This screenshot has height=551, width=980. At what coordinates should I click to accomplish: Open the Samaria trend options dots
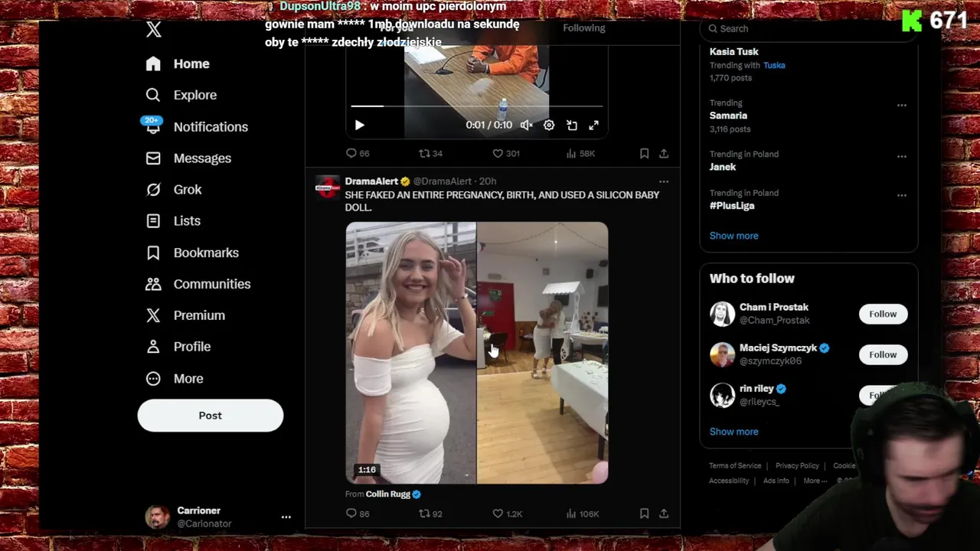tap(902, 105)
